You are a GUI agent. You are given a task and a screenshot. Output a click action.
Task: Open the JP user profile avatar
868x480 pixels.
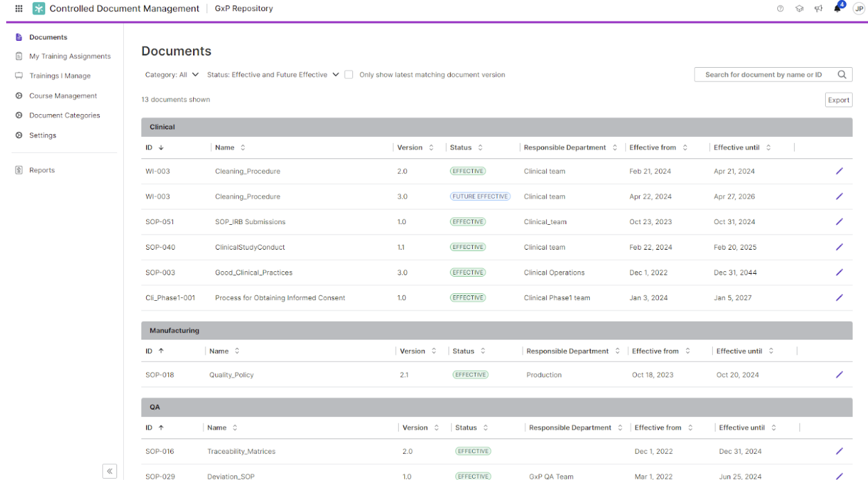(x=858, y=9)
